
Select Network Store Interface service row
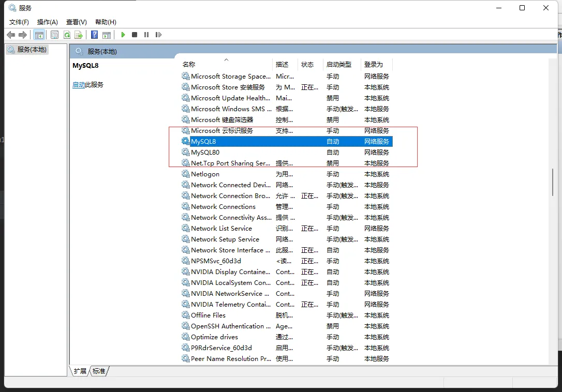[287, 250]
